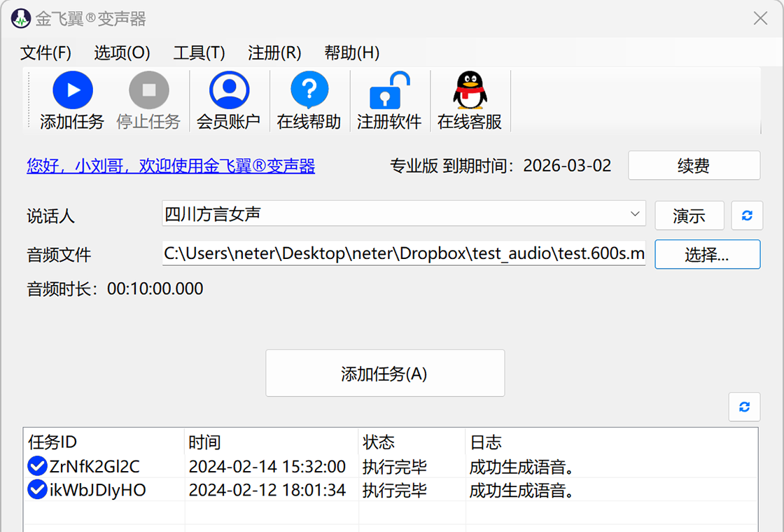Open the 选项(O) menu
Viewport: 784px width, 532px height.
point(122,52)
